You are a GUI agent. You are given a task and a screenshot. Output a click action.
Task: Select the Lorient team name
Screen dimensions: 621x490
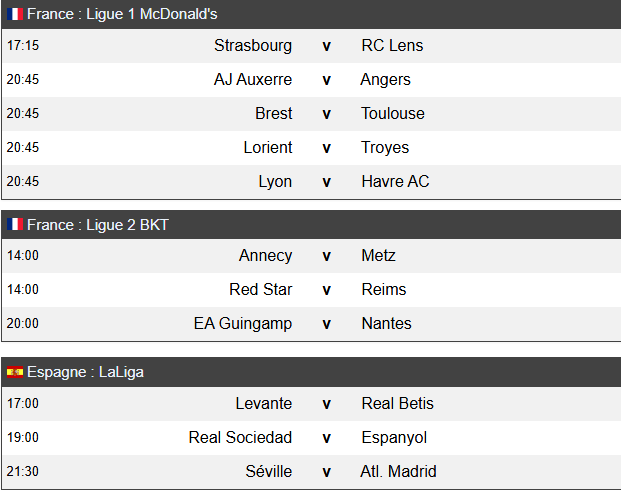point(268,147)
